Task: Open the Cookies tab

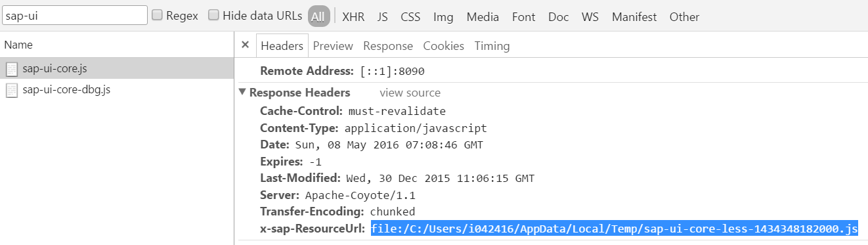Action: click(x=444, y=46)
